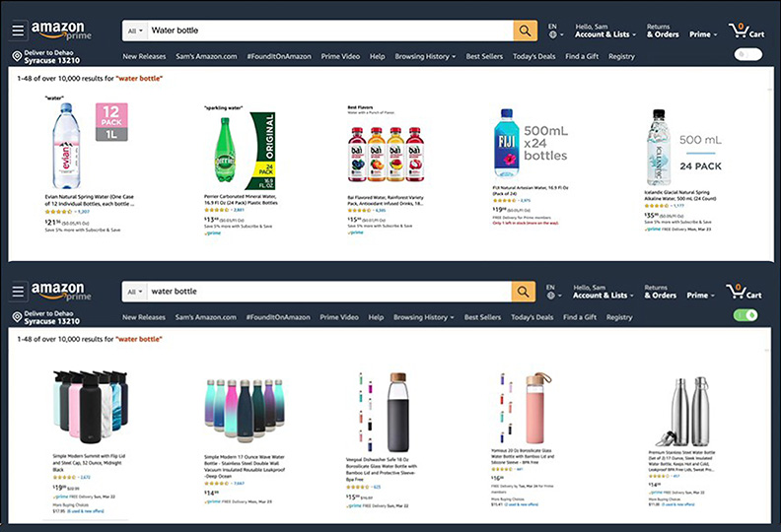Click the globe language icon in the top header

tap(553, 34)
